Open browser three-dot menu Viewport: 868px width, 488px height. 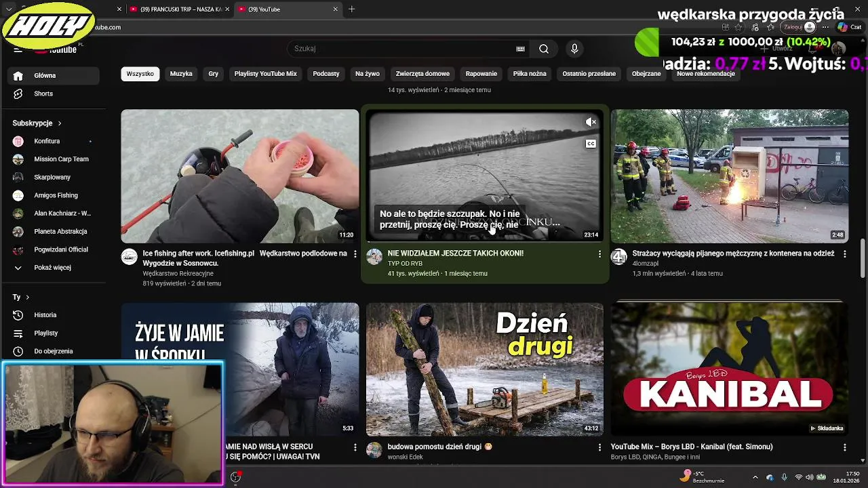825,27
